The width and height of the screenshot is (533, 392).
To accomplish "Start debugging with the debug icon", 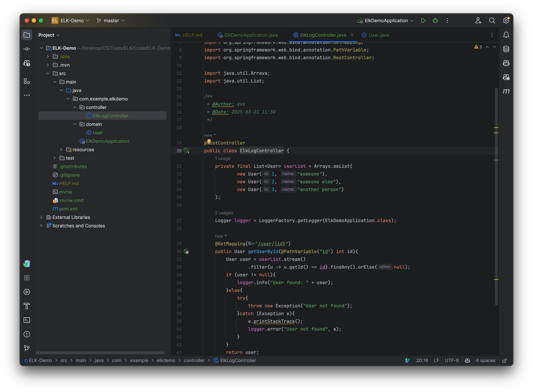I will [435, 21].
